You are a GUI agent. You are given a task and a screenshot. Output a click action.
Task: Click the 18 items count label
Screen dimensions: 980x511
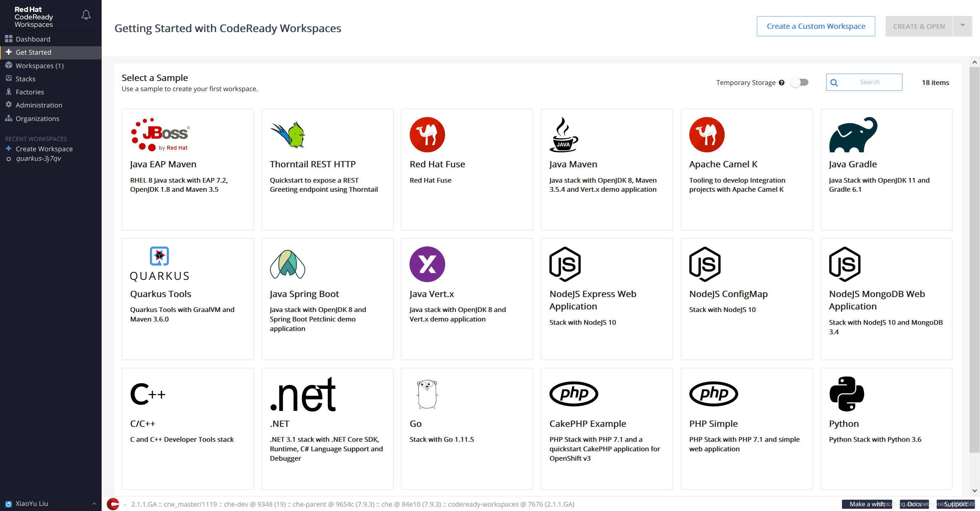[935, 82]
